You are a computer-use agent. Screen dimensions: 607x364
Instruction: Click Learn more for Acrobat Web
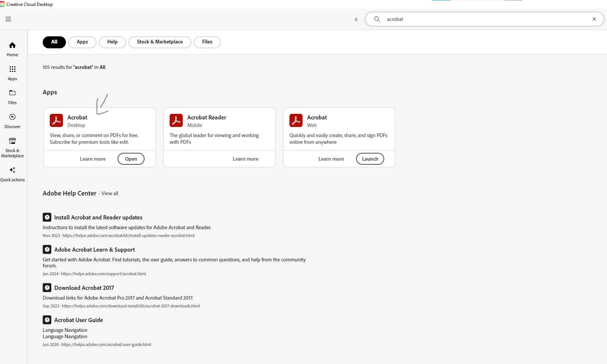tap(331, 159)
